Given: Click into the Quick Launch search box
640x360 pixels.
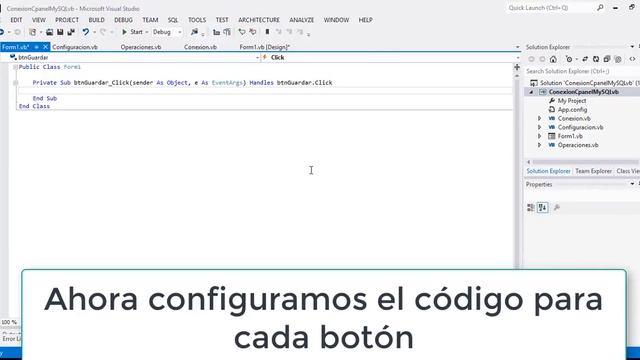Looking at the screenshot, I should click(551, 8).
